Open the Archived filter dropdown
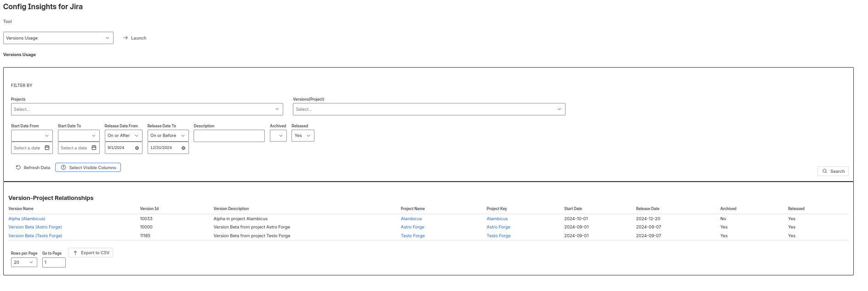This screenshot has width=868, height=291. point(278,136)
